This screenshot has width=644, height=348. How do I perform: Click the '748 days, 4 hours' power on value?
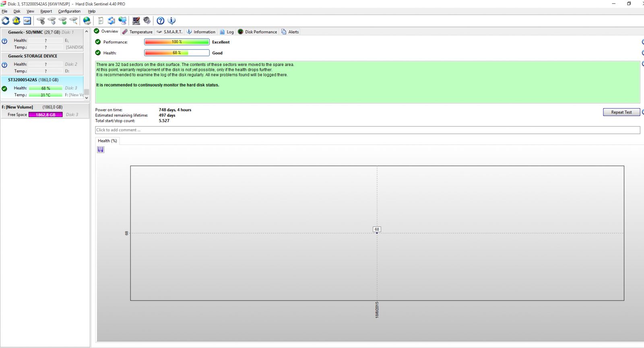click(175, 110)
